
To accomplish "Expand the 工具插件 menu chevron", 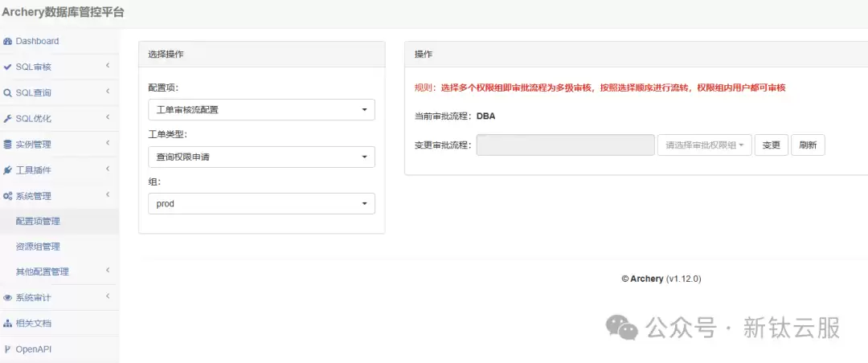I will (108, 169).
